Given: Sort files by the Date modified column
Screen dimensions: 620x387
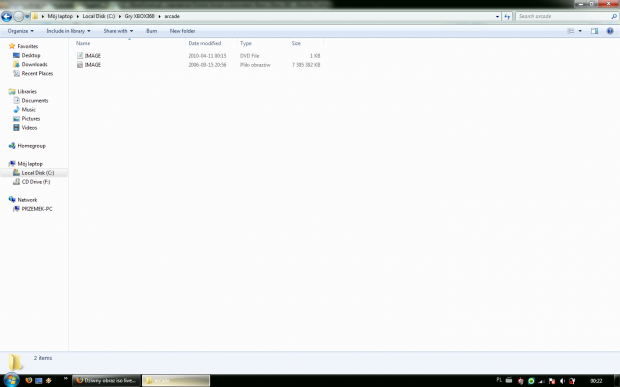Looking at the screenshot, I should click(204, 43).
